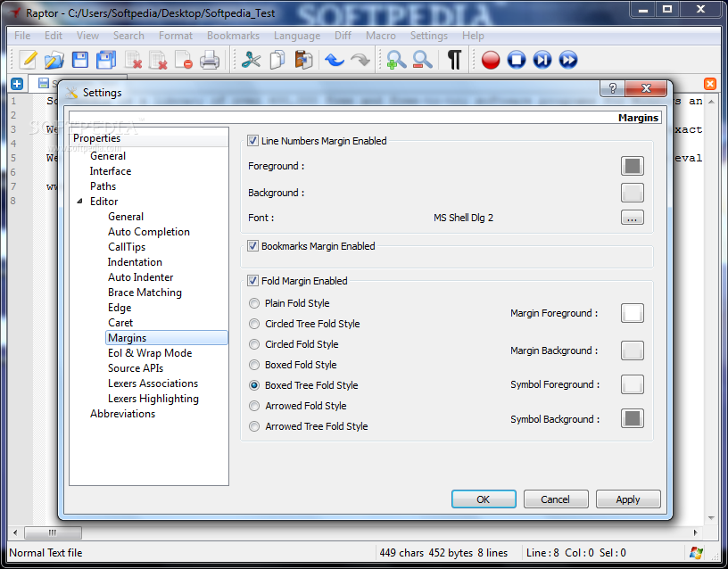The height and width of the screenshot is (569, 728).
Task: Pick line numbers Background color swatch
Action: [633, 193]
